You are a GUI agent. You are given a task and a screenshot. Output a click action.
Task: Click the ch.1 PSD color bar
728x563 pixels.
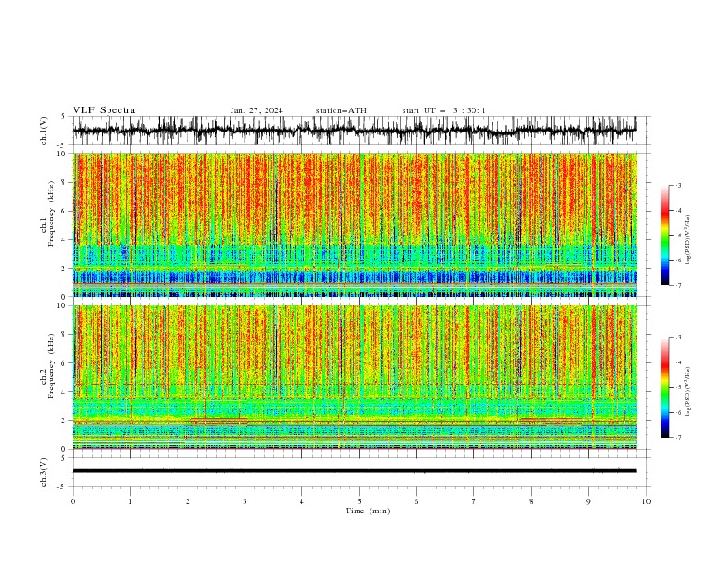coord(665,236)
